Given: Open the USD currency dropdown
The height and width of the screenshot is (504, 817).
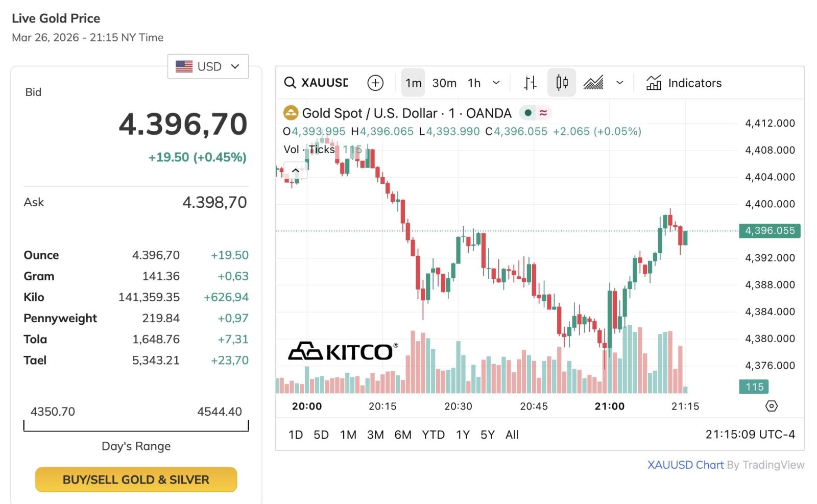Looking at the screenshot, I should point(208,66).
